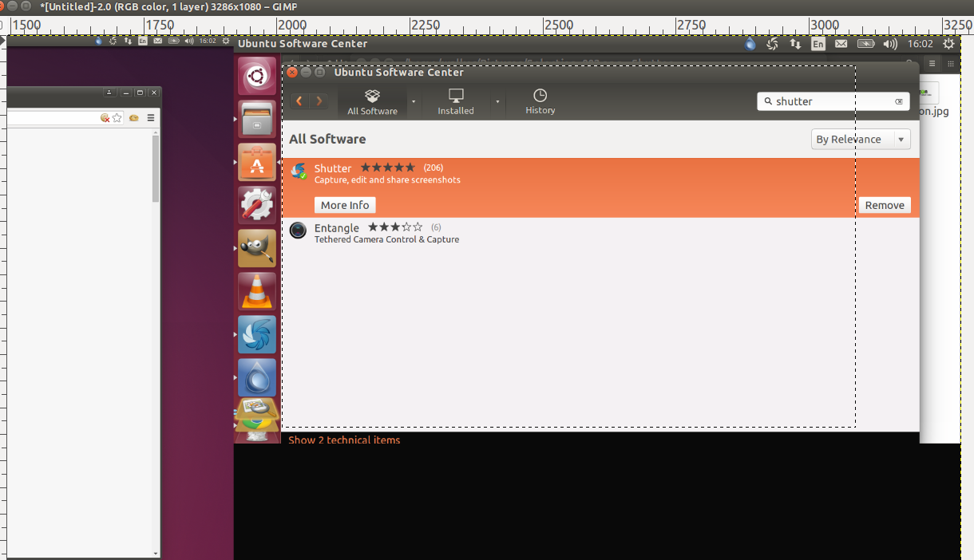
Task: Open the Installed dropdown arrow
Action: [497, 102]
